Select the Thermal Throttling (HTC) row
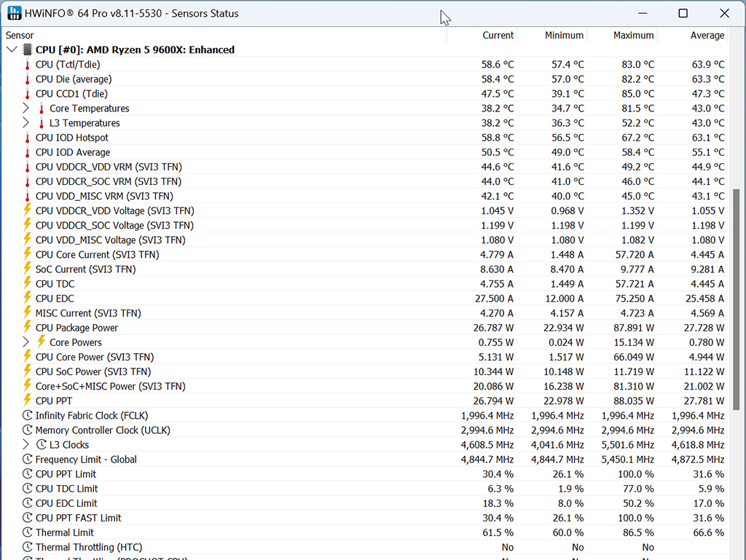Image resolution: width=746 pixels, height=560 pixels. click(x=364, y=547)
